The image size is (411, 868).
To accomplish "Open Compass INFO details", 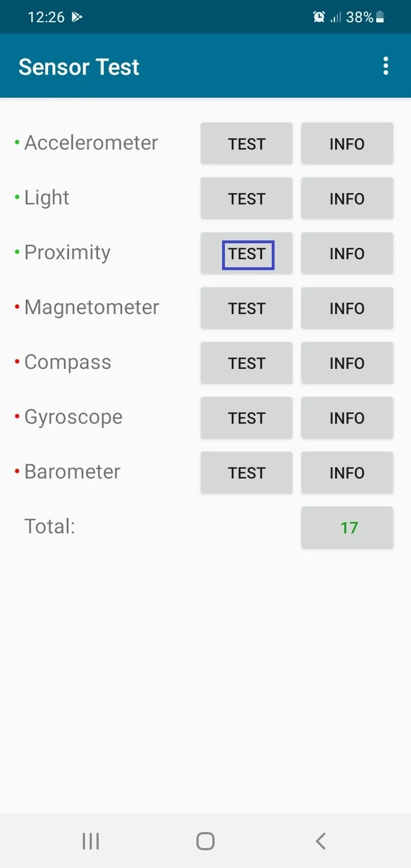I will pyautogui.click(x=347, y=363).
